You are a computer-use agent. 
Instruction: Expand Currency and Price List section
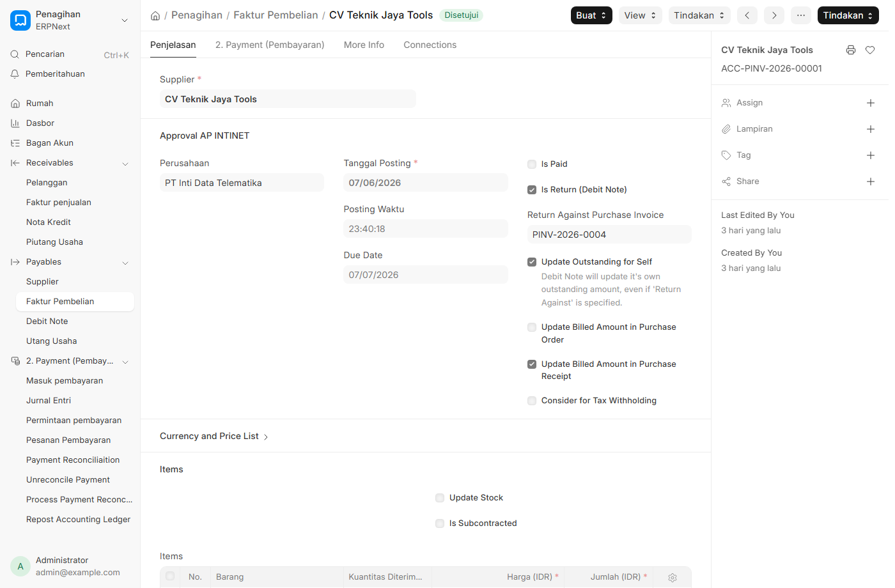pos(214,436)
